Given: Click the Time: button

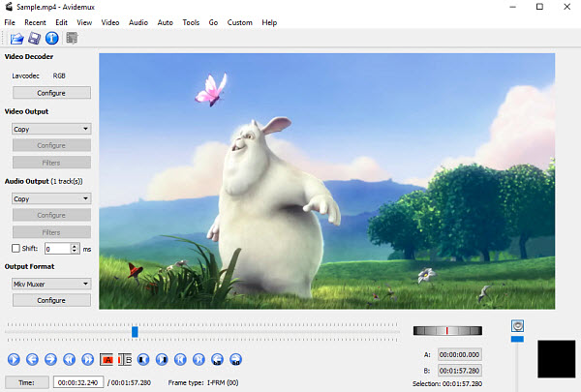Looking at the screenshot, I should coord(27,382).
